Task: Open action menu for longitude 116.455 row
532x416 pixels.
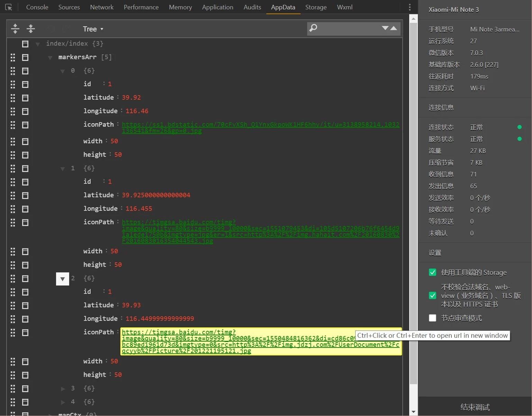Action: 25,209
